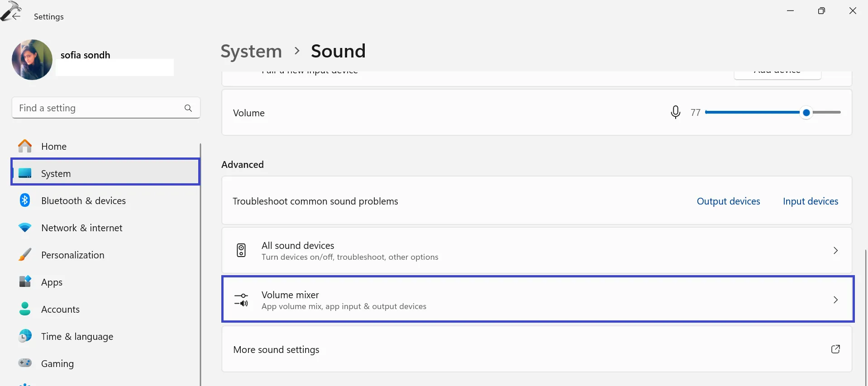Go to Time & language settings
This screenshot has height=386, width=868.
[x=77, y=337]
